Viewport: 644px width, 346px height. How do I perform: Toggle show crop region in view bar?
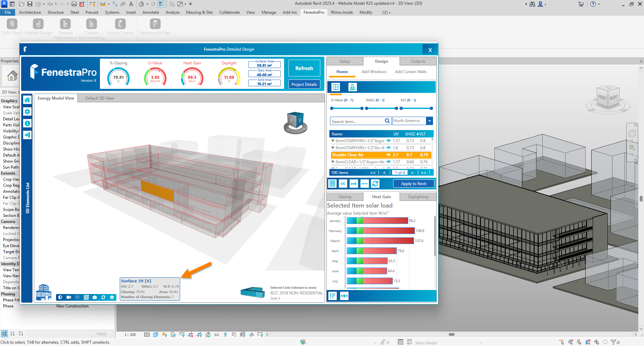click(199, 335)
